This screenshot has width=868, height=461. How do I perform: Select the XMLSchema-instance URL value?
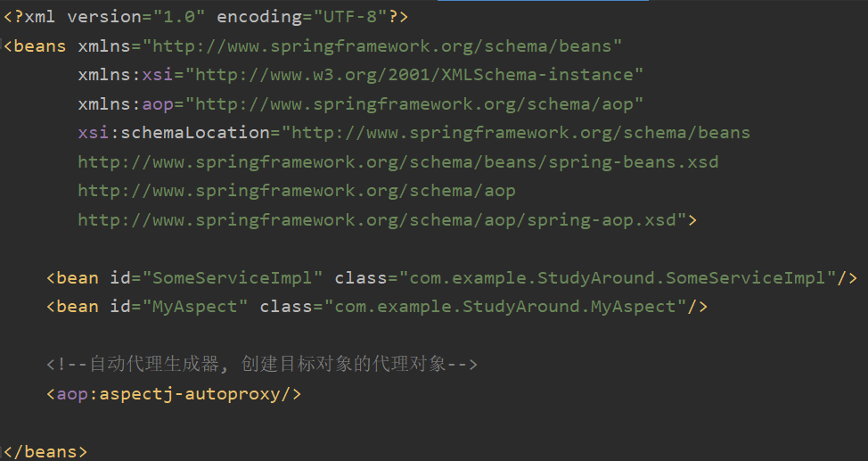(414, 75)
